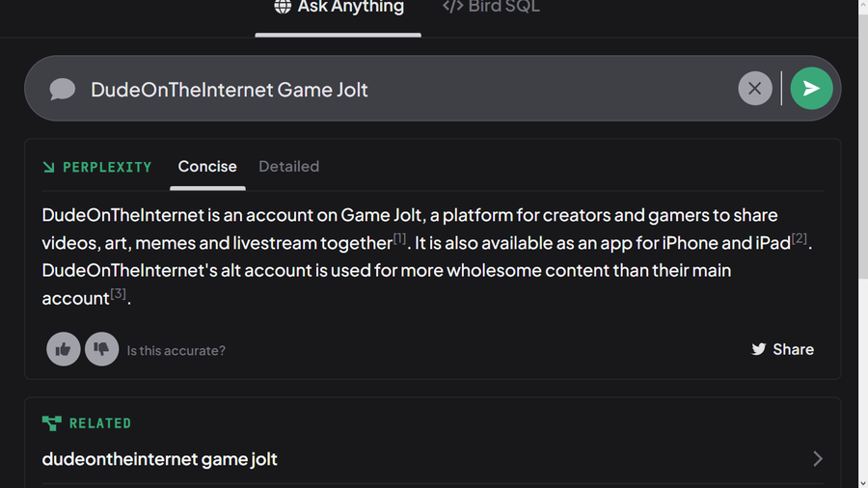
Task: Click the thumbs down icon
Action: (x=101, y=349)
